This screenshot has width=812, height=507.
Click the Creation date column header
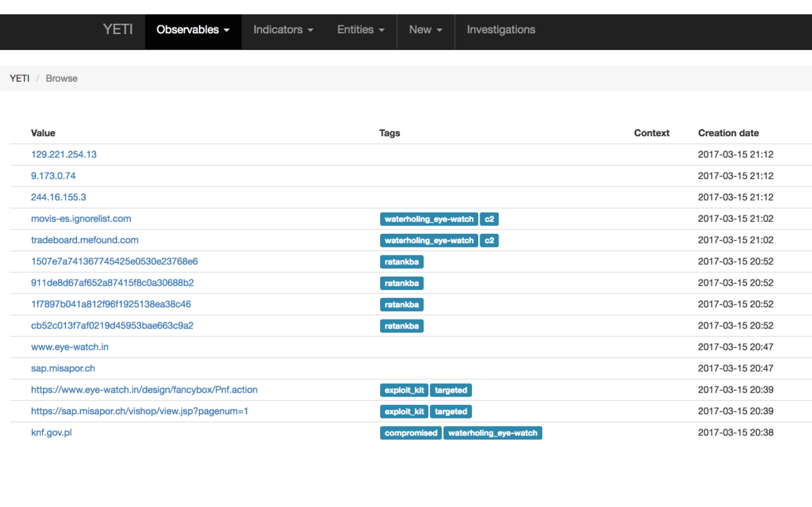pyautogui.click(x=728, y=133)
